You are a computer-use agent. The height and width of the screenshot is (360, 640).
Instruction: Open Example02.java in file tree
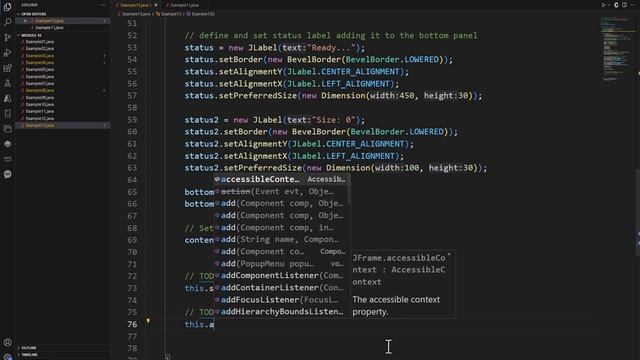point(40,49)
